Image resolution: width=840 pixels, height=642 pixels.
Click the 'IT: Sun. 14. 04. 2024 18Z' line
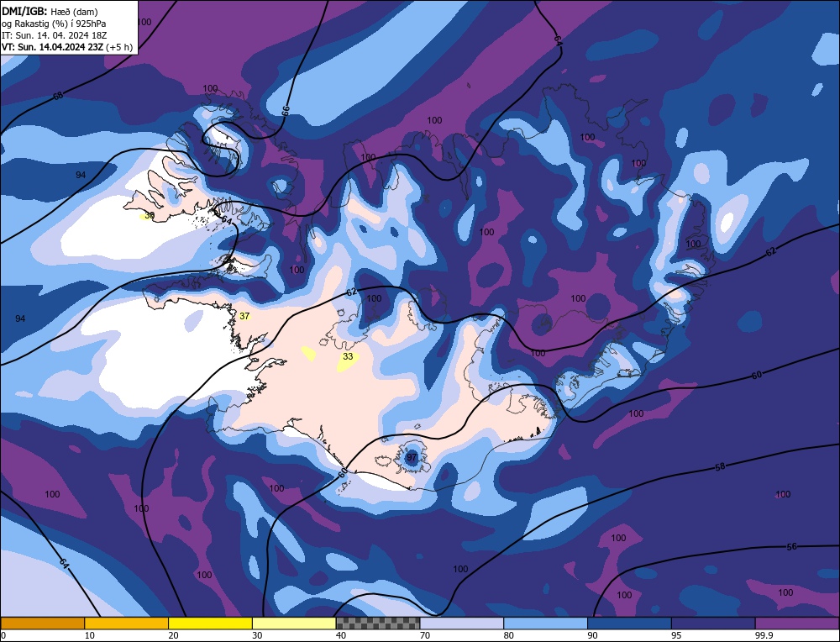pos(54,34)
